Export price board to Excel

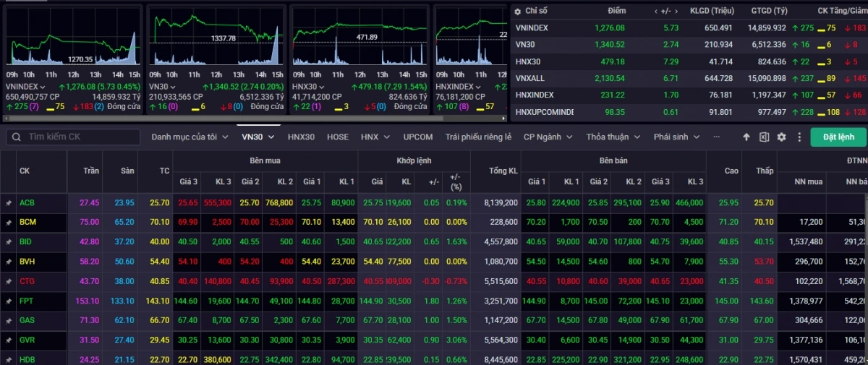pos(765,137)
